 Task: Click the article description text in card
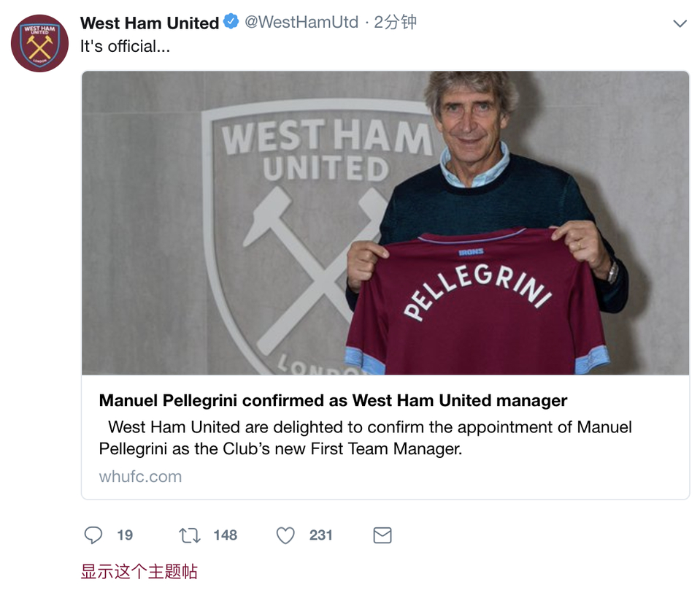[x=365, y=437]
